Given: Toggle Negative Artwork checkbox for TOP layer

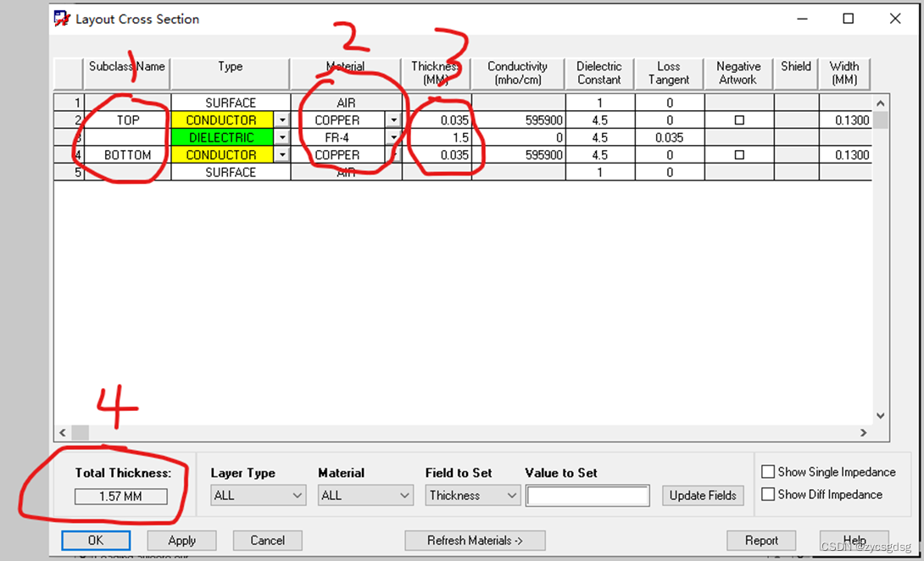Looking at the screenshot, I should pyautogui.click(x=738, y=120).
